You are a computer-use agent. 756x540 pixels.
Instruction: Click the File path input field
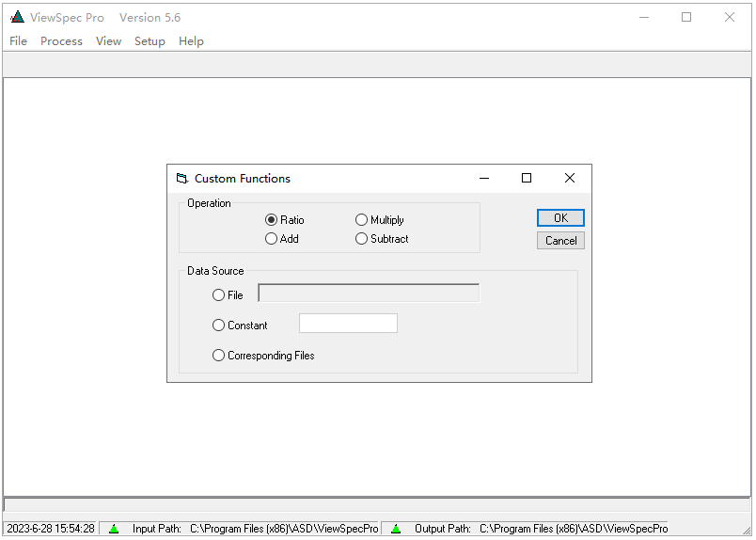click(x=369, y=293)
